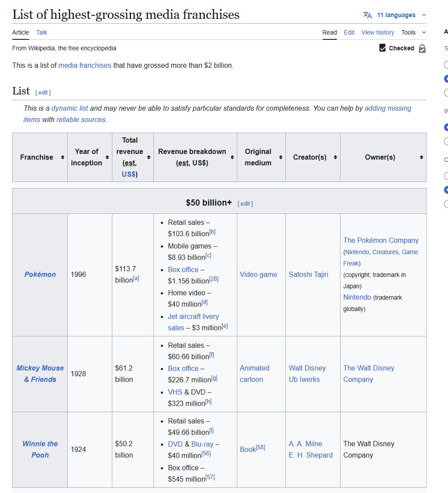Click edit link beside $50 billion+ heading

245,204
